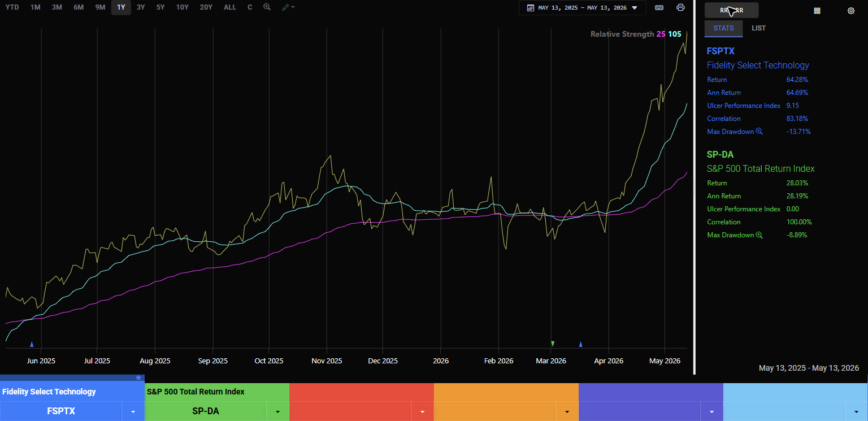Click the Fidelity Select Technology slot label
868x421 pixels.
coord(49,392)
